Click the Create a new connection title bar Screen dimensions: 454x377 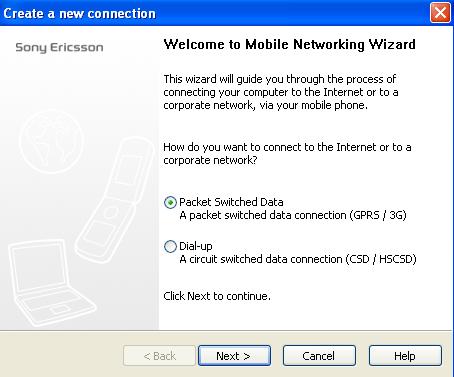[213, 13]
